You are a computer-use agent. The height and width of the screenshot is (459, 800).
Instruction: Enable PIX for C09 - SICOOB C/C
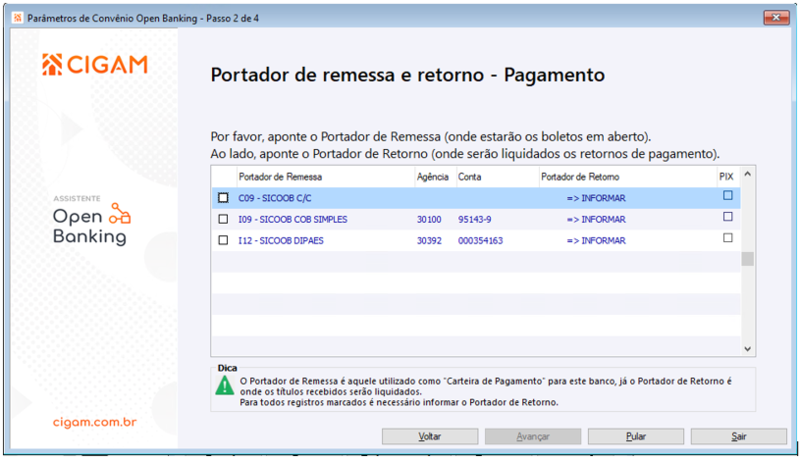point(728,195)
